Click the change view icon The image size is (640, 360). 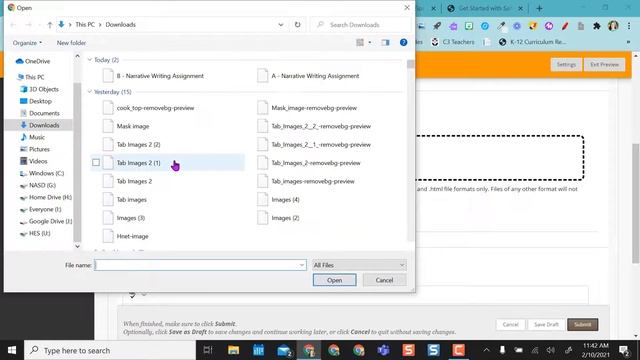tap(360, 42)
